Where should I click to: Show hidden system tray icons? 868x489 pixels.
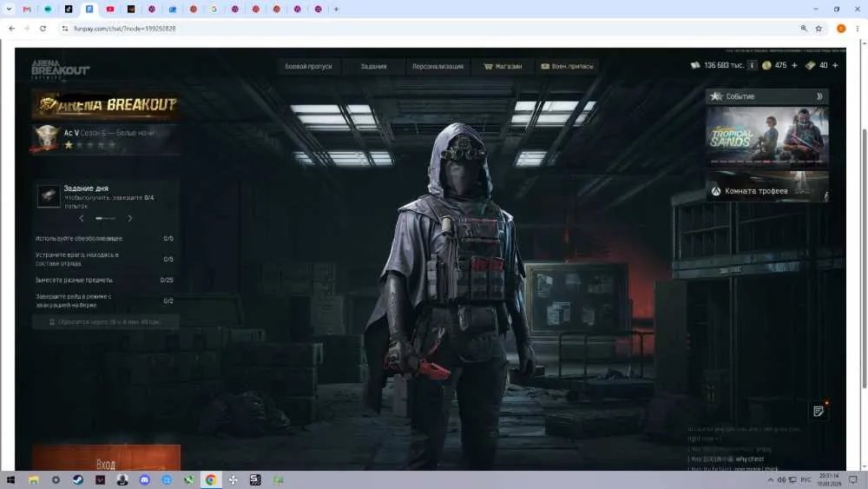tap(770, 480)
